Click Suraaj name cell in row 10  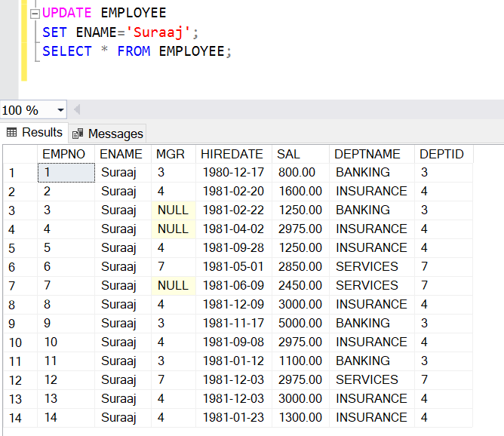123,342
